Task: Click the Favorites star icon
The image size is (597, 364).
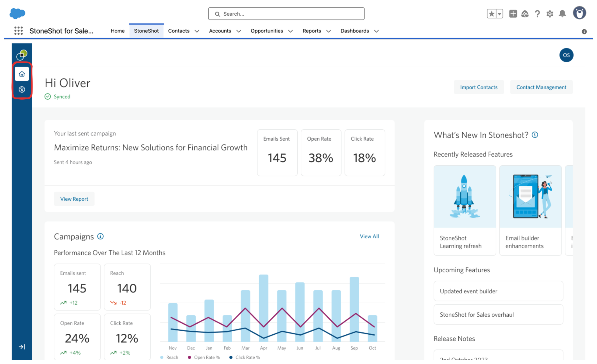Action: point(492,14)
